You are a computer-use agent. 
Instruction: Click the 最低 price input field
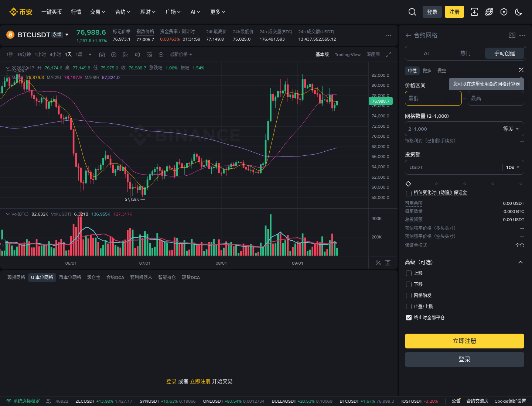pos(433,98)
